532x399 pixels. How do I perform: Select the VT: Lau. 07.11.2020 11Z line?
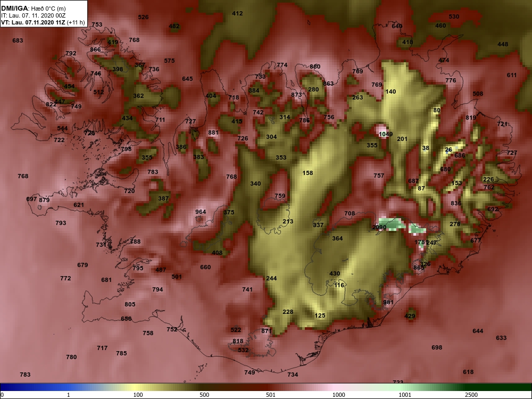43,23
